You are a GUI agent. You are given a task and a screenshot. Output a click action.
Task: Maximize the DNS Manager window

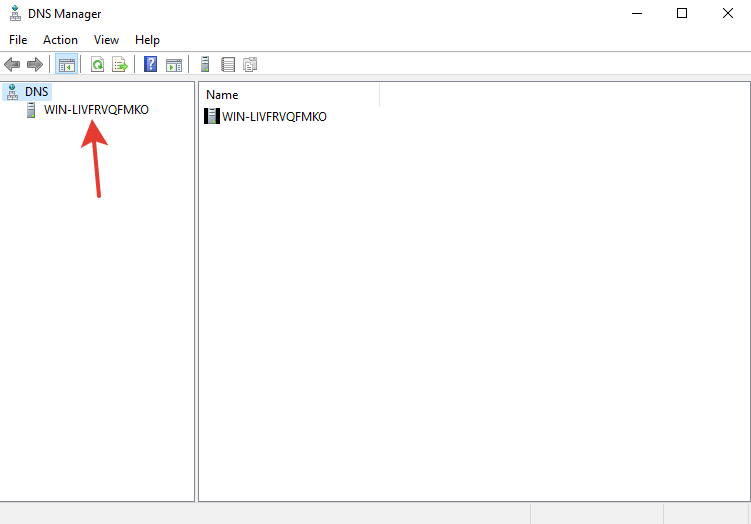pyautogui.click(x=682, y=13)
